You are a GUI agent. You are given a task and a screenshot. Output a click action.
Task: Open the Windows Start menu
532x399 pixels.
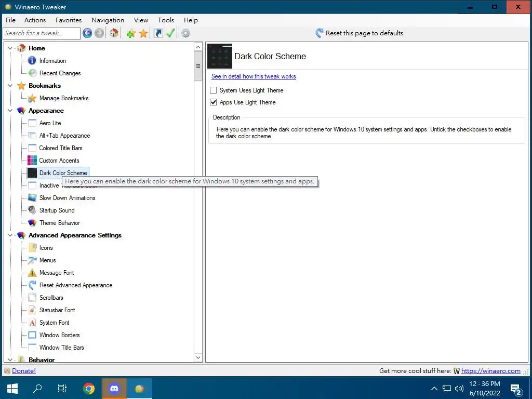click(x=12, y=389)
